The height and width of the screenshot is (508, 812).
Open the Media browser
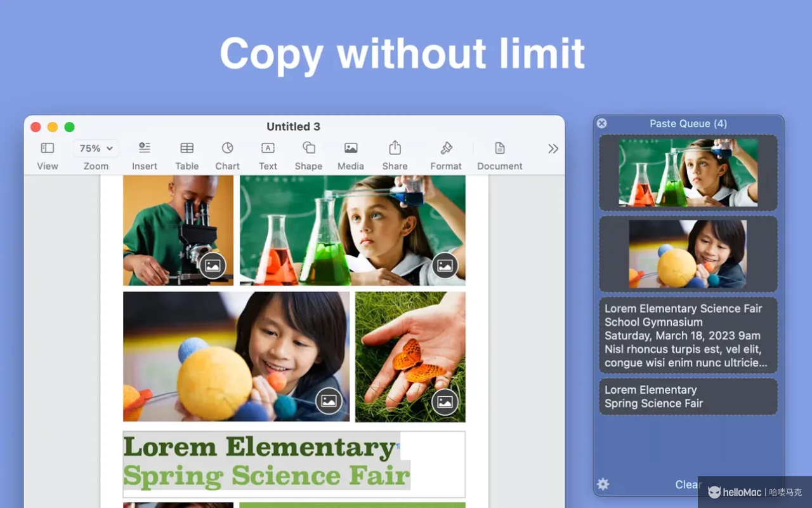click(351, 148)
